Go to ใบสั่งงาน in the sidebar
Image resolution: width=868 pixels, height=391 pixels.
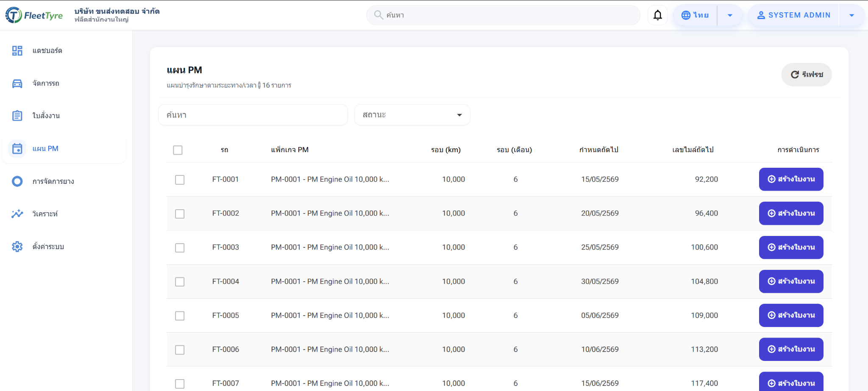point(46,116)
